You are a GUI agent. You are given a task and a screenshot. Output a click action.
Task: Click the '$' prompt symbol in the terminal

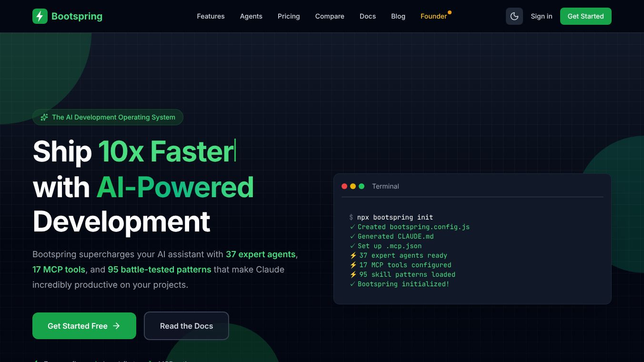click(x=351, y=217)
